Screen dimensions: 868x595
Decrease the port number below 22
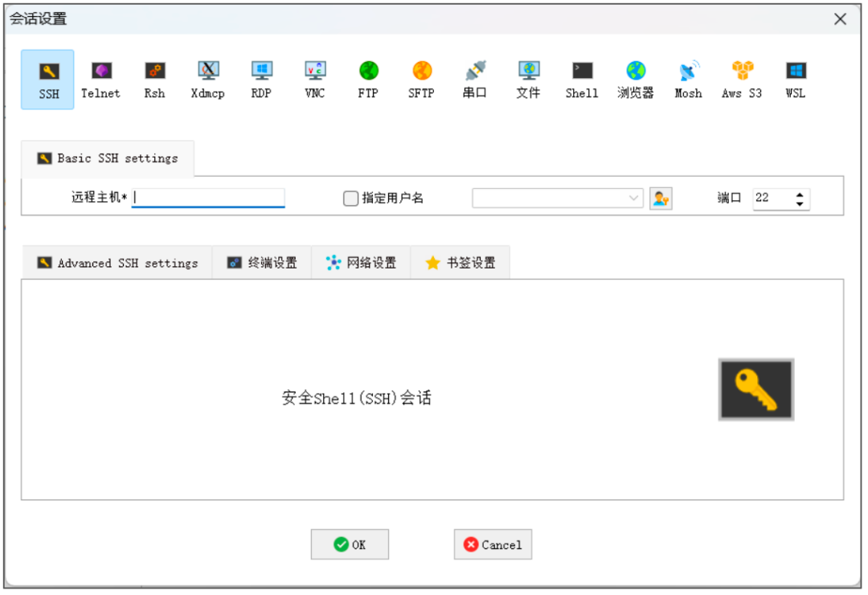(798, 203)
